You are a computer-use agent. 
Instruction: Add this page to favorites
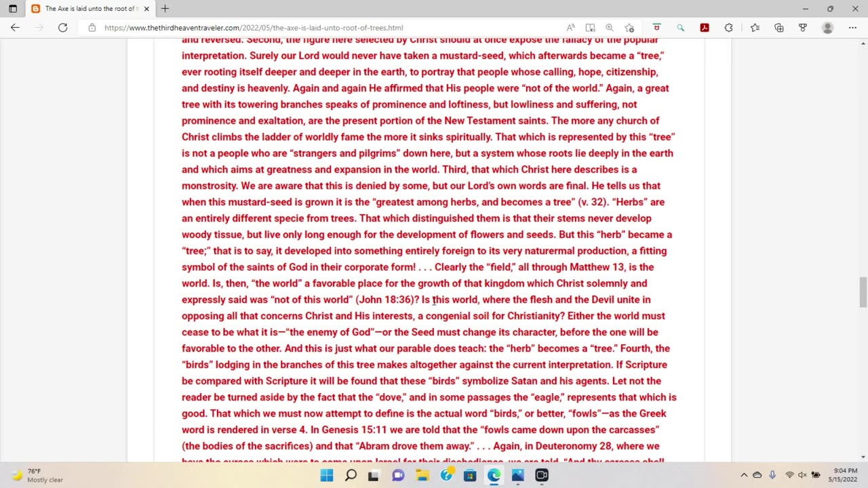(629, 28)
